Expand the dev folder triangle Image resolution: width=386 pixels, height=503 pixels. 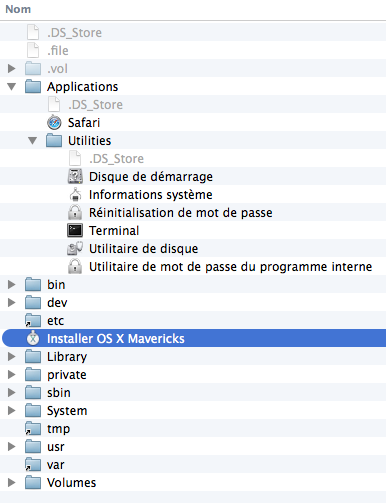click(12, 303)
